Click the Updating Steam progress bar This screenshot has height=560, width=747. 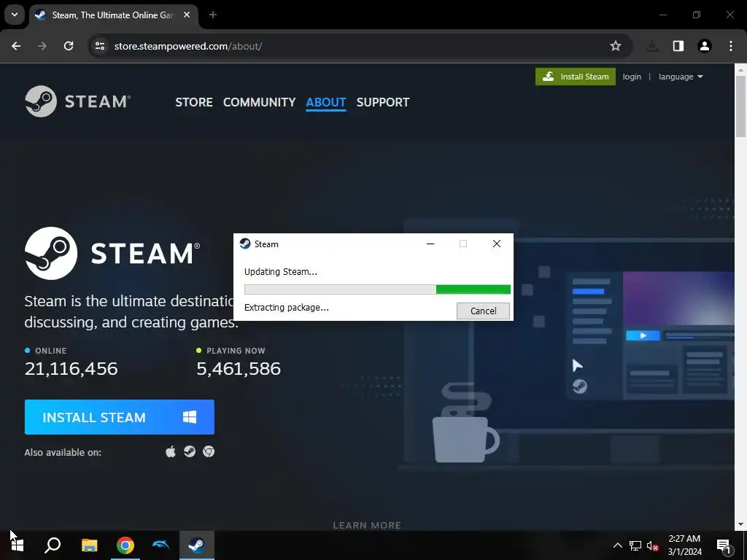pyautogui.click(x=377, y=289)
